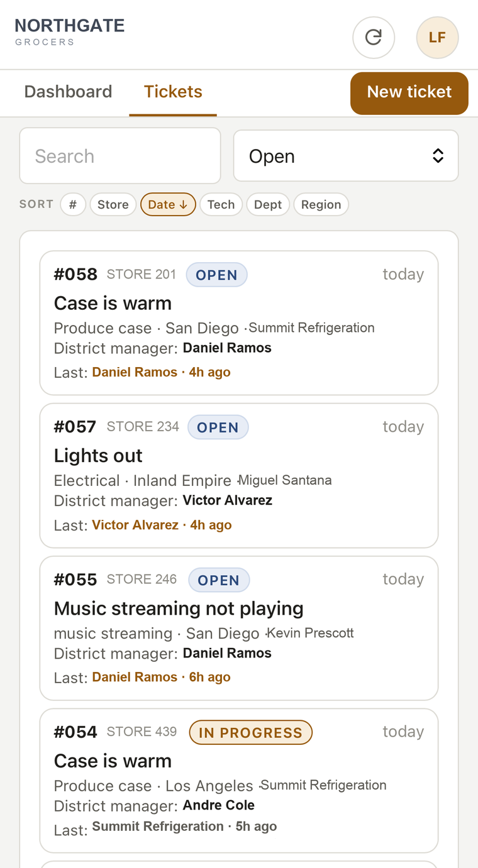Sort tickets by Dept
Image resolution: width=478 pixels, height=868 pixels.
tap(268, 204)
